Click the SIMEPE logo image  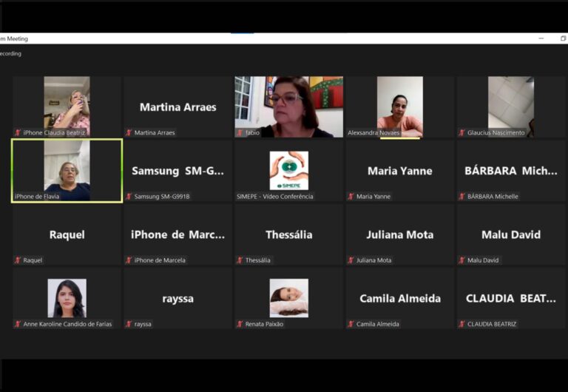coord(288,170)
